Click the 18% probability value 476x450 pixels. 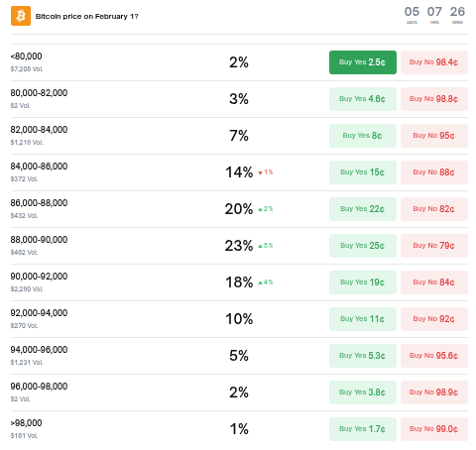239,282
